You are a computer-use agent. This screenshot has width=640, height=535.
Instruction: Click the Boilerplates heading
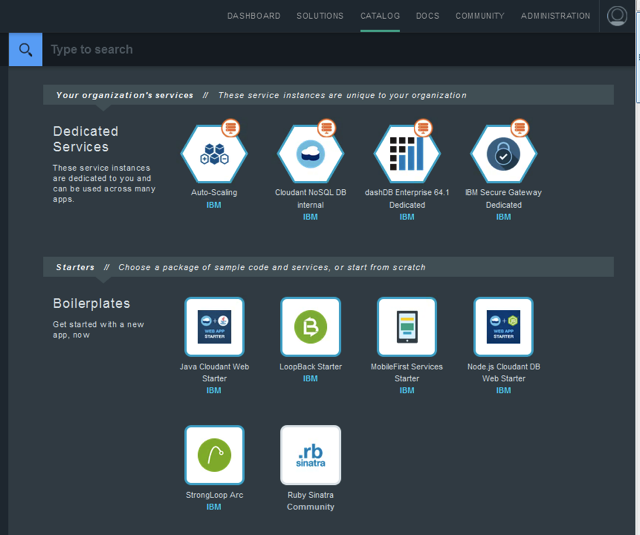tap(91, 303)
